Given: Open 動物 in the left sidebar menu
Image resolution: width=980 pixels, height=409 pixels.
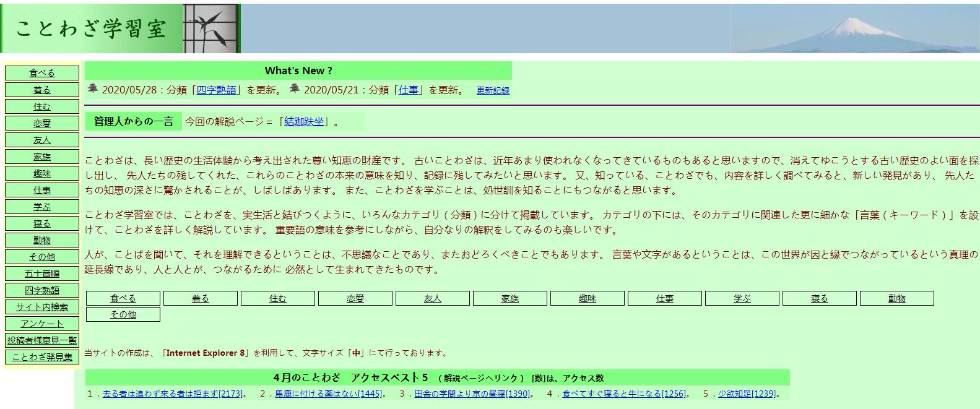Looking at the screenshot, I should (x=42, y=240).
